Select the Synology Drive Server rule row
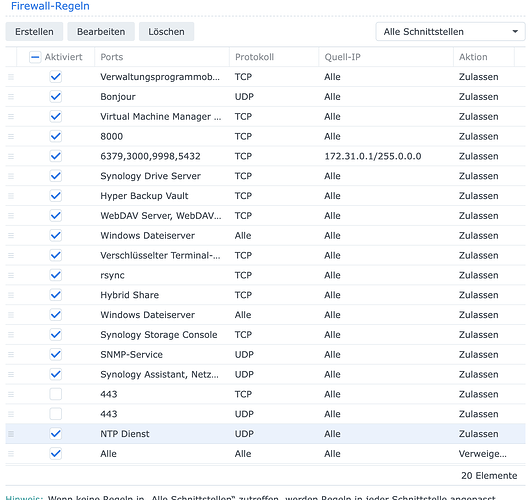Screen dimensions: 530x500 click(265, 176)
